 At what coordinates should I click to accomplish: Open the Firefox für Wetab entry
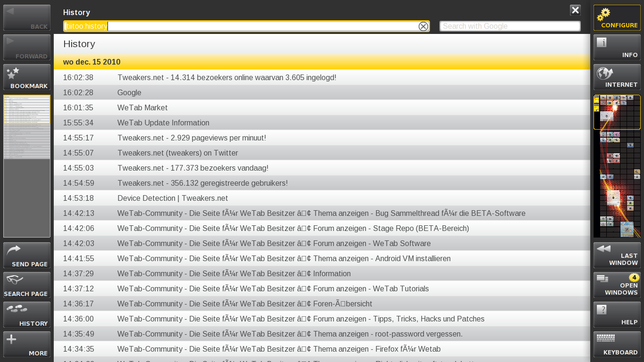pyautogui.click(x=322, y=349)
